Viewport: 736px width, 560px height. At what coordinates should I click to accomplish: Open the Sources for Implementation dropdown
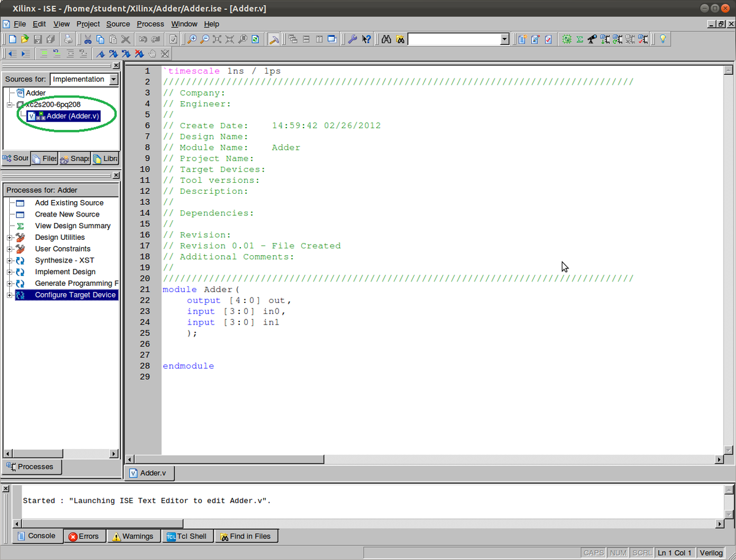click(x=112, y=79)
